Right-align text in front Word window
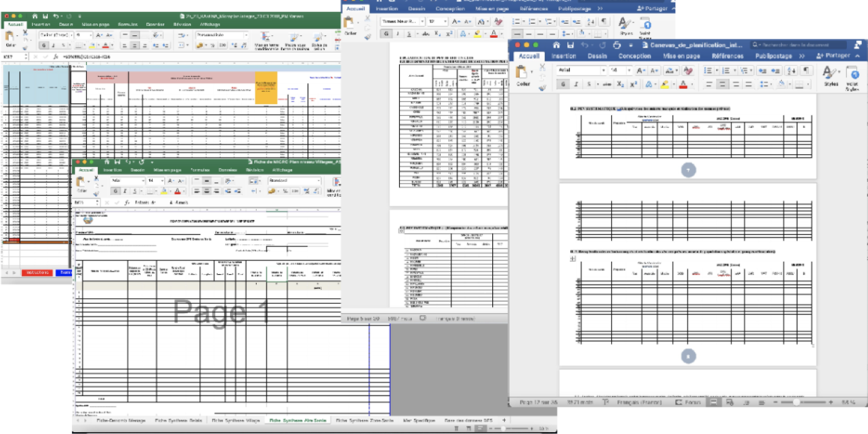Image resolution: width=868 pixels, height=434 pixels. click(735, 84)
